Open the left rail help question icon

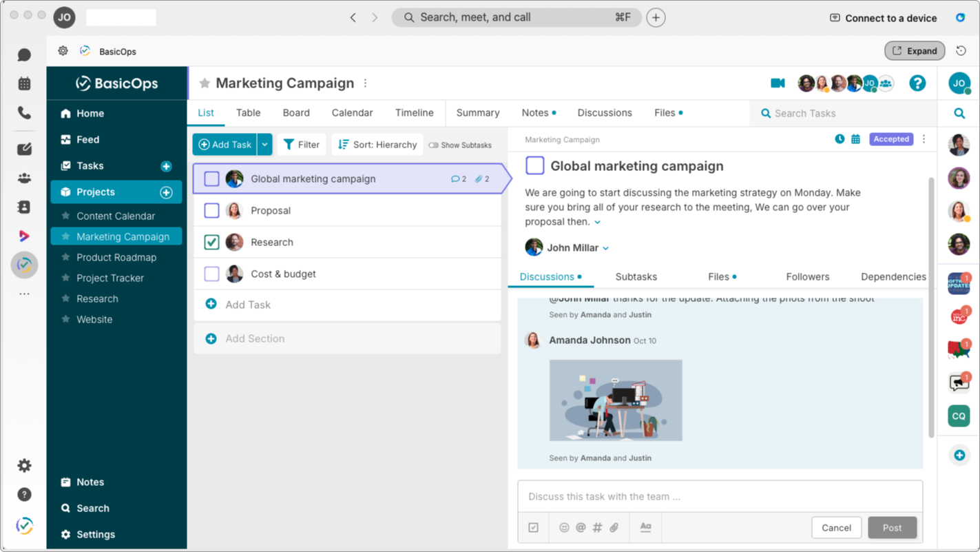click(x=24, y=494)
